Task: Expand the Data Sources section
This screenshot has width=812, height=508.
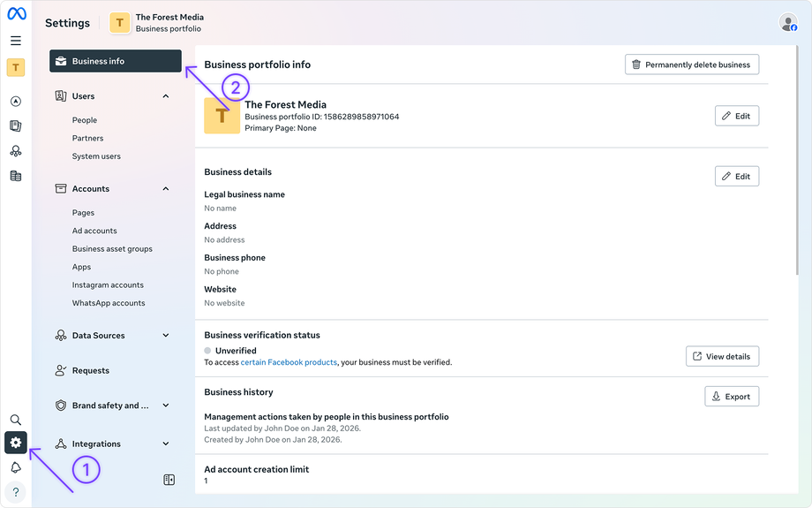Action: pos(166,336)
